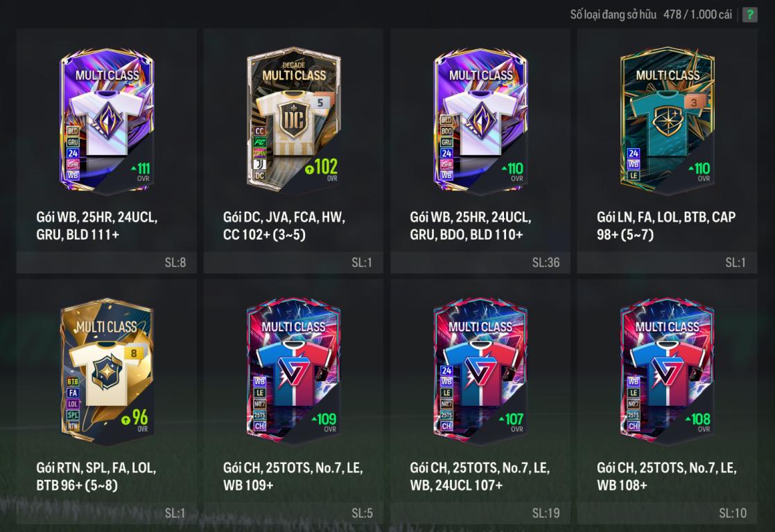Click the SL:10 quantity bar
The height and width of the screenshot is (532, 775).
(668, 513)
